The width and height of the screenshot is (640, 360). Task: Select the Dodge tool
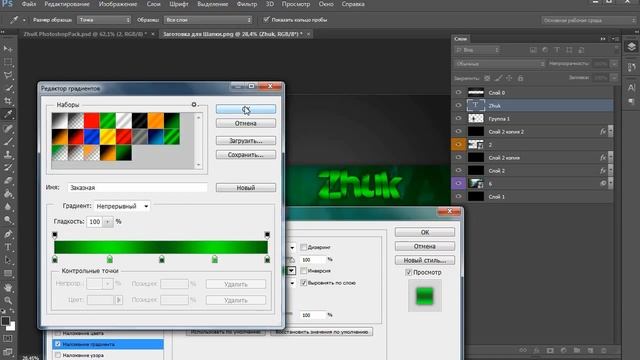[x=8, y=220]
